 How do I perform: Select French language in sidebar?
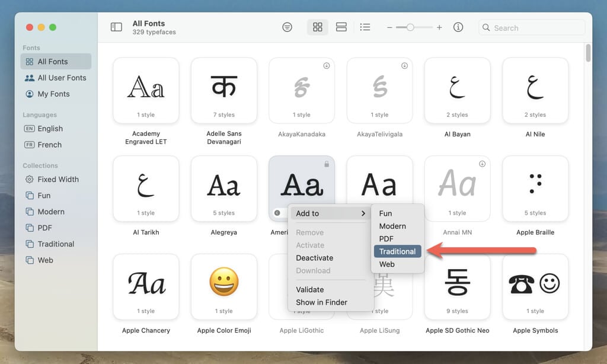tap(56, 145)
